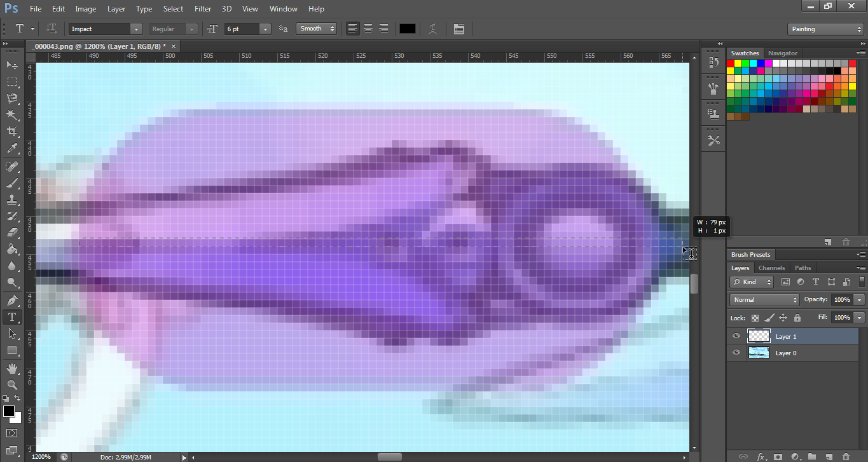This screenshot has width=868, height=462.
Task: Select the Lasso tool
Action: [x=12, y=99]
